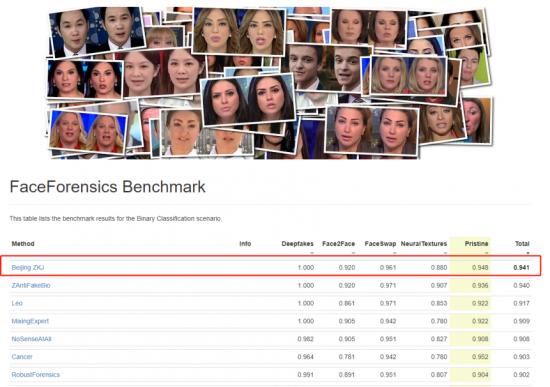Click the Leo method link
This screenshot has height=387, width=550.
pyautogui.click(x=17, y=303)
